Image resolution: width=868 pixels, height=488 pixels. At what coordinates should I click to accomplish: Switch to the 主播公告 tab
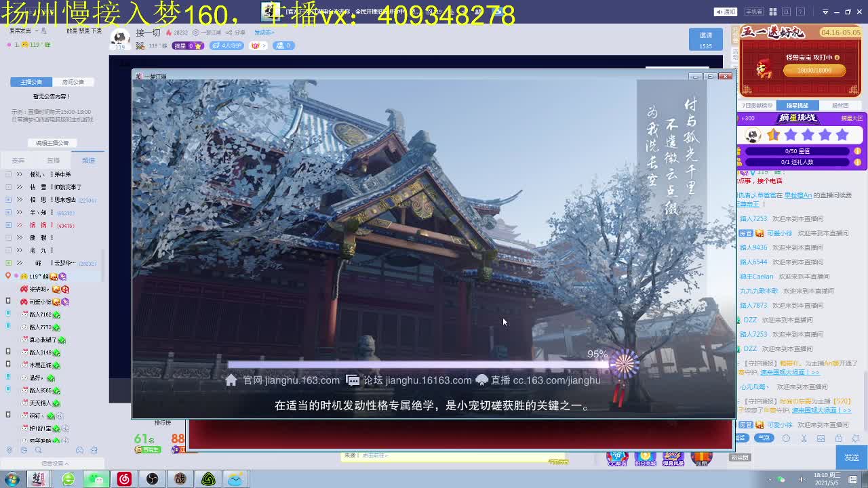pyautogui.click(x=31, y=81)
